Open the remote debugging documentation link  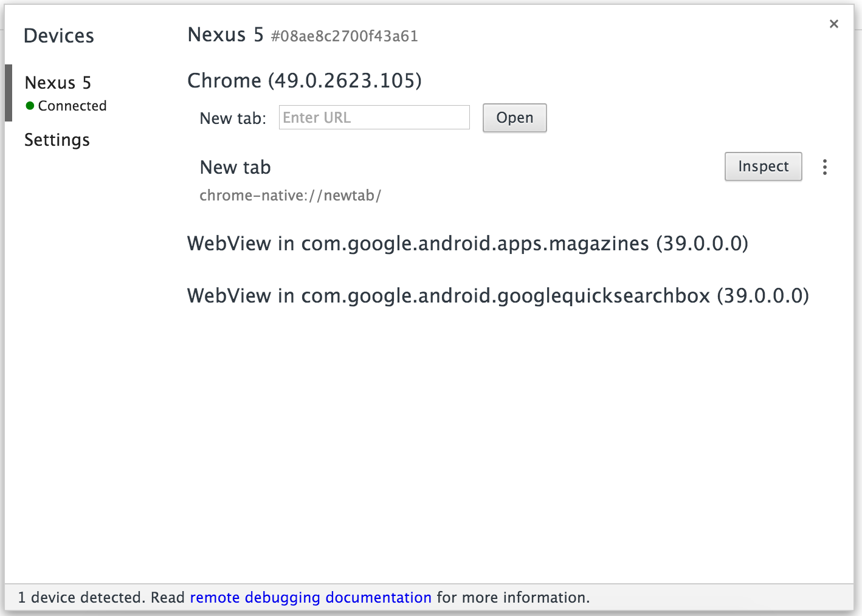pos(311,598)
